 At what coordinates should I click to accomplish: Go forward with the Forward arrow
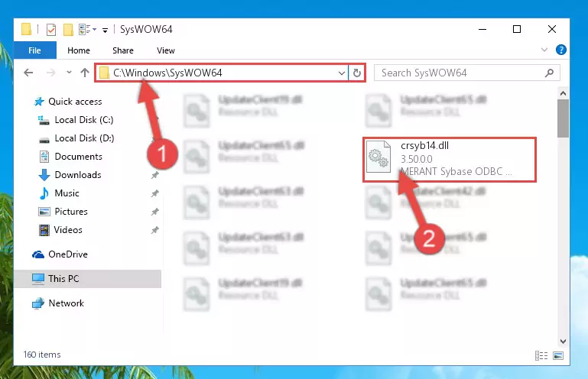50,73
